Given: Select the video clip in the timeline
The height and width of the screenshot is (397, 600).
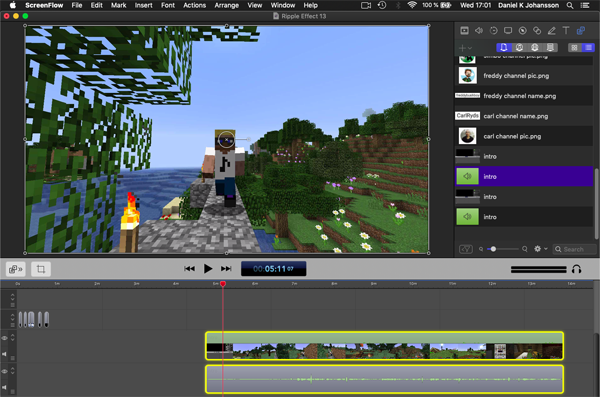Looking at the screenshot, I should tap(384, 346).
